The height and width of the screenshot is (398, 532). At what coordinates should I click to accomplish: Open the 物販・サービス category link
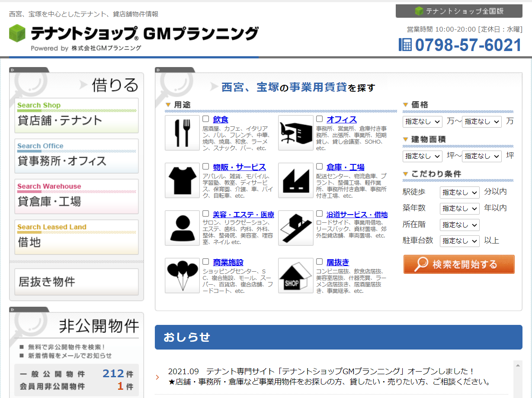click(x=240, y=167)
